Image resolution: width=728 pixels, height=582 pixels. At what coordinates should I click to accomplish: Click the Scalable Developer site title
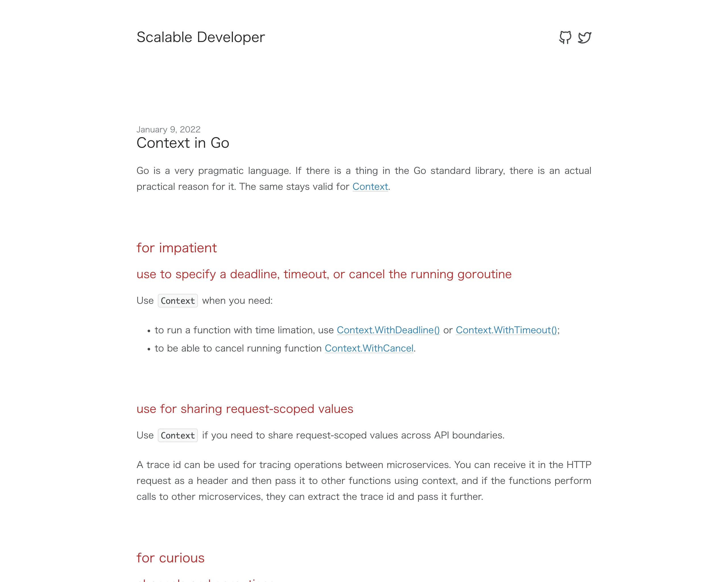coord(201,37)
